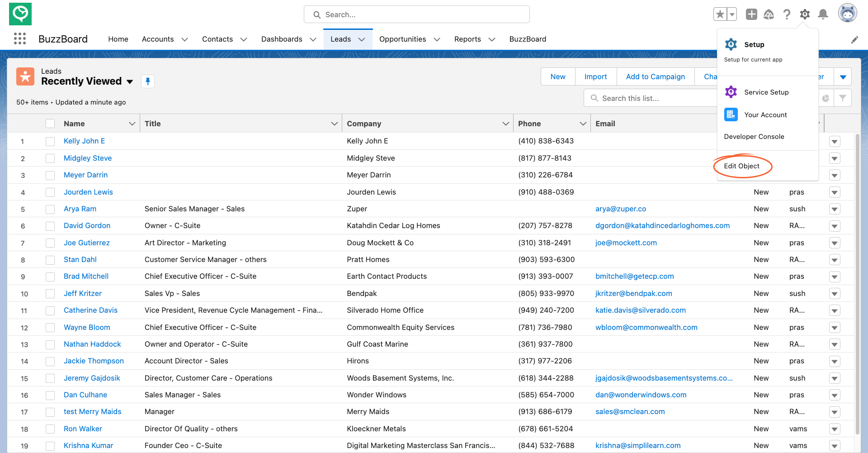The height and width of the screenshot is (453, 868).
Task: Click the New lead button
Action: coord(558,76)
